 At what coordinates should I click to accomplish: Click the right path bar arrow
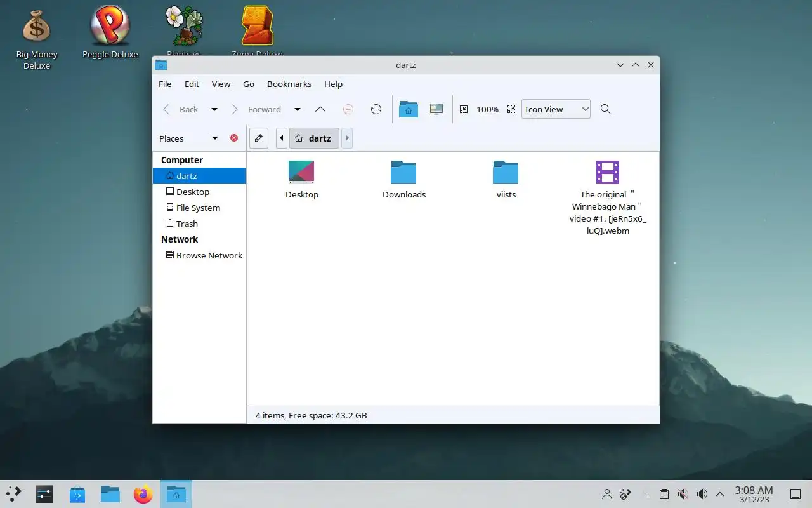click(x=346, y=138)
